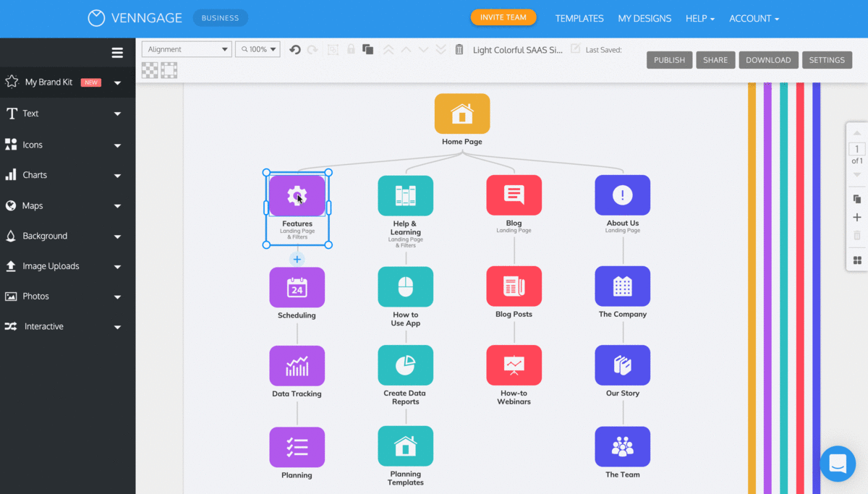
Task: Click the edit title pencil icon
Action: coord(576,48)
